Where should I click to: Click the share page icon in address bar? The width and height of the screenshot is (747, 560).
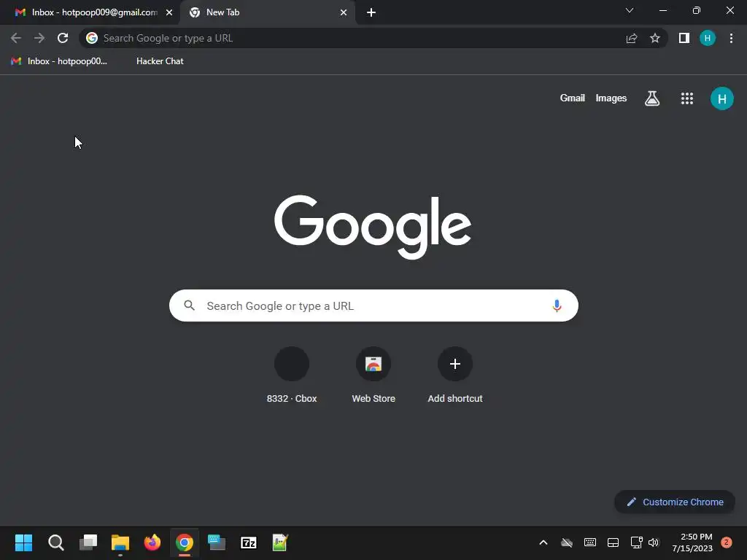(x=632, y=38)
